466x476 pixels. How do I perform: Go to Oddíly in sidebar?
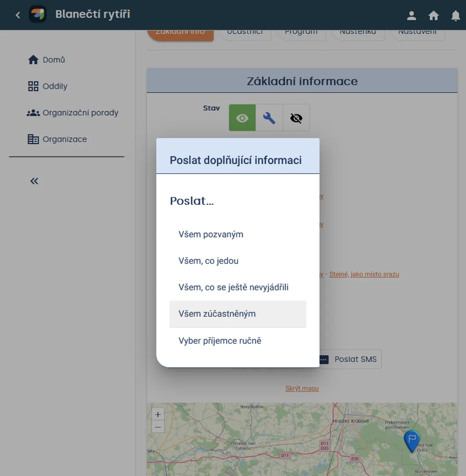55,86
